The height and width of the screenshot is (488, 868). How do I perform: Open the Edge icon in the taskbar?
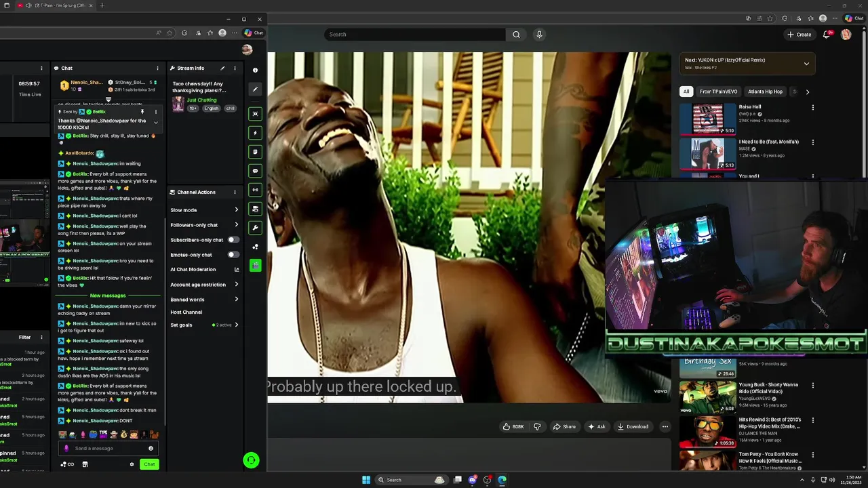502,480
